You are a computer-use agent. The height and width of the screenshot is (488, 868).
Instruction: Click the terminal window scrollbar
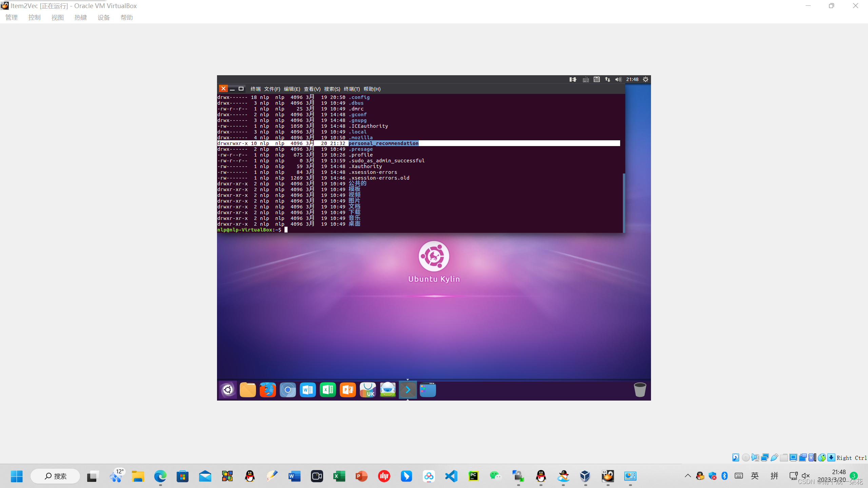pyautogui.click(x=624, y=203)
